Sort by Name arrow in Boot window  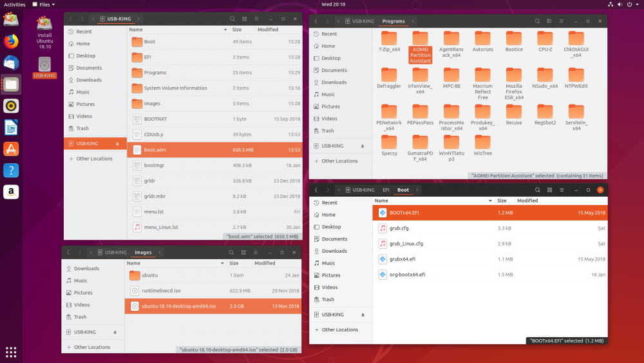click(x=490, y=201)
